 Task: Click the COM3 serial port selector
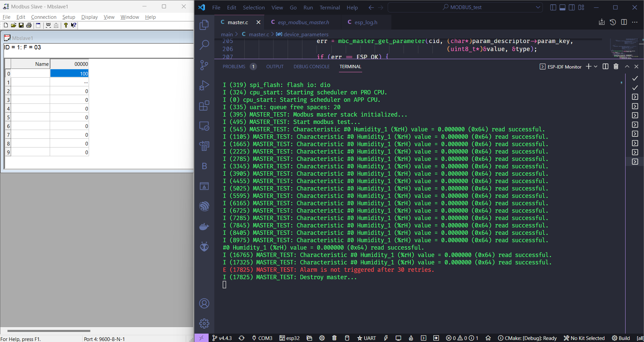pos(262,338)
